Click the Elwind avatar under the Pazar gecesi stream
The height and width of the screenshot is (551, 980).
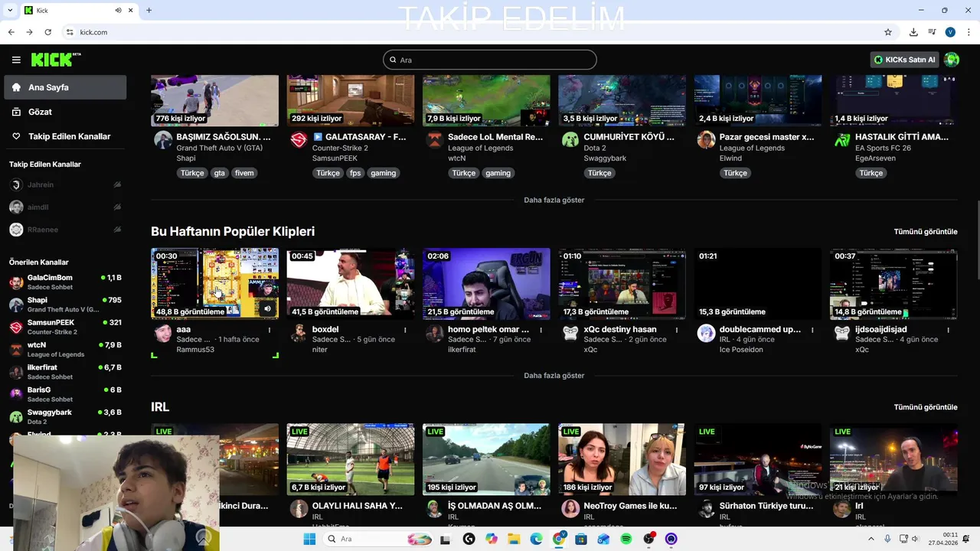coord(706,139)
